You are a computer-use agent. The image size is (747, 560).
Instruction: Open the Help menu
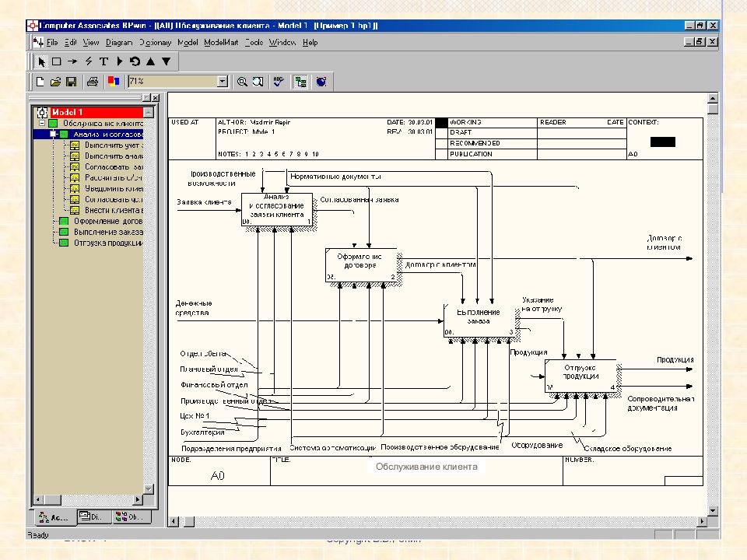[x=310, y=42]
